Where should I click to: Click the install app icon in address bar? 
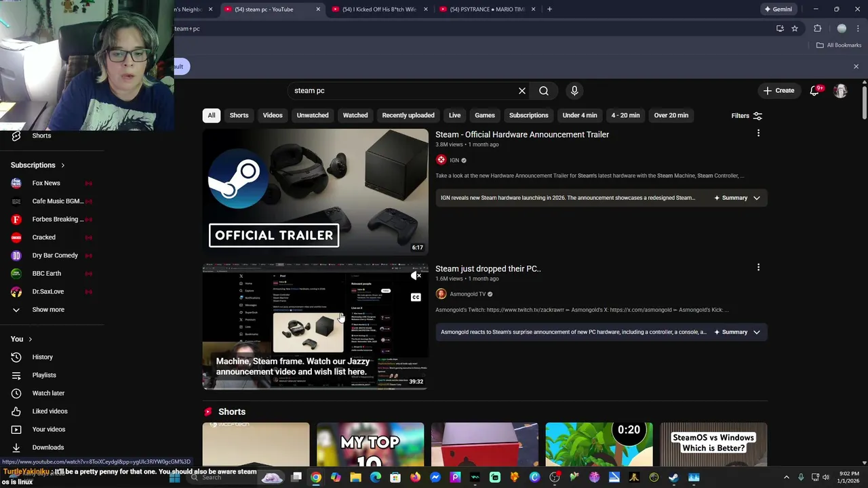(x=780, y=28)
